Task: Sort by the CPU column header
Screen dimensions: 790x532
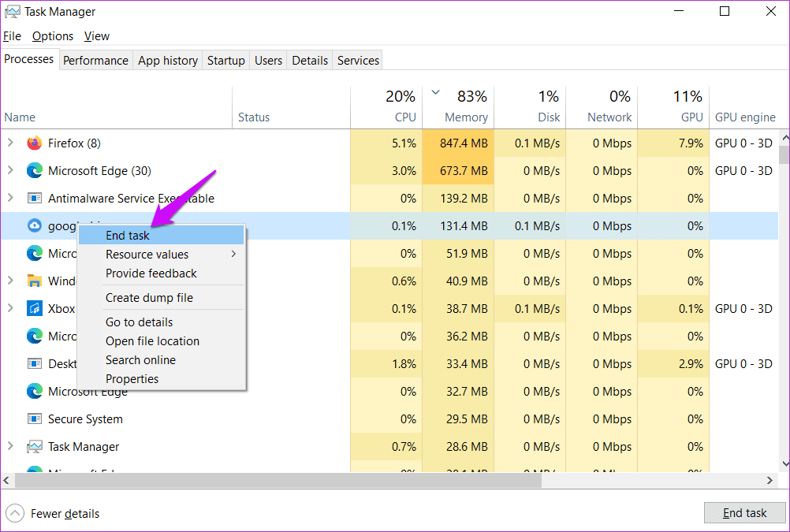Action: pyautogui.click(x=386, y=107)
